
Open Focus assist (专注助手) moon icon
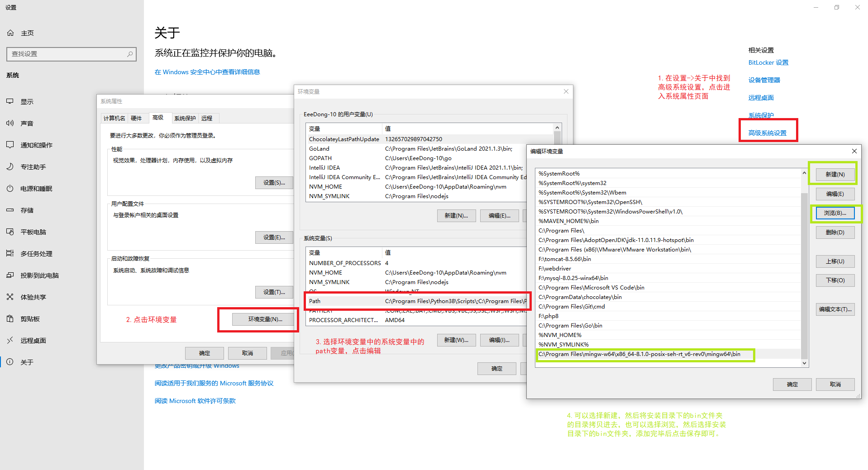pos(10,167)
